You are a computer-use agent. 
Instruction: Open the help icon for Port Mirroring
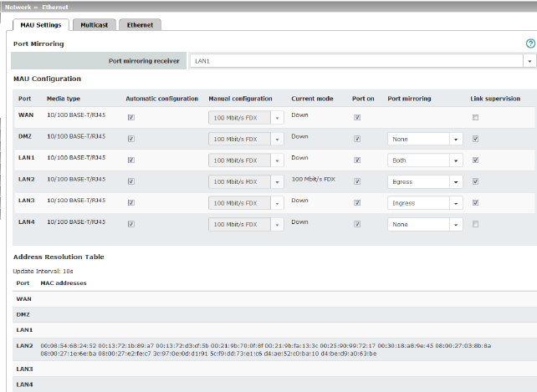(x=530, y=43)
